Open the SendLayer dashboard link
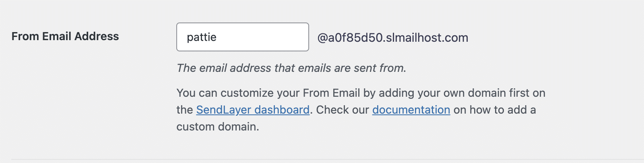Image resolution: width=644 pixels, height=163 pixels. tap(253, 110)
